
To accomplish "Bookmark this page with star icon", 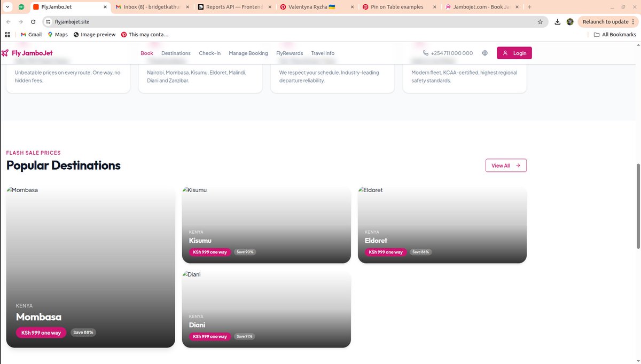I will click(x=540, y=22).
